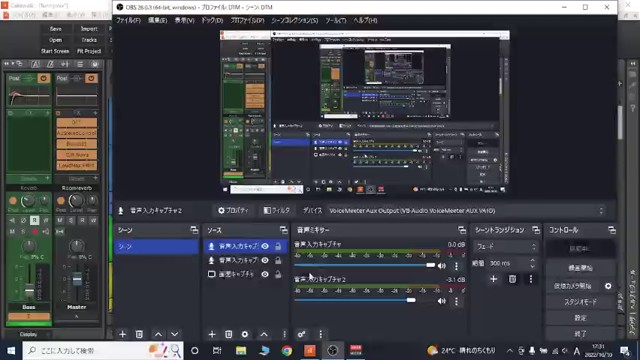Delete selected source with trash icon
640x360 pixels.
[229, 334]
